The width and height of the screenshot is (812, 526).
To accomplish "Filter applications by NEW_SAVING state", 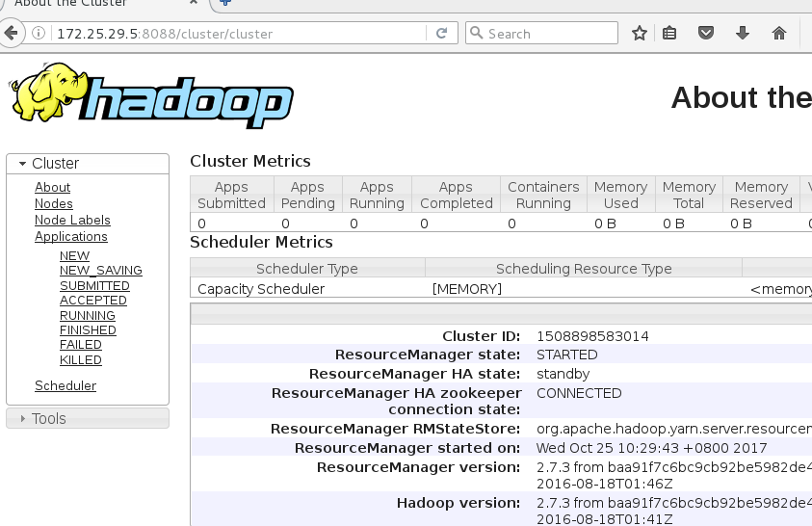I will 101,271.
